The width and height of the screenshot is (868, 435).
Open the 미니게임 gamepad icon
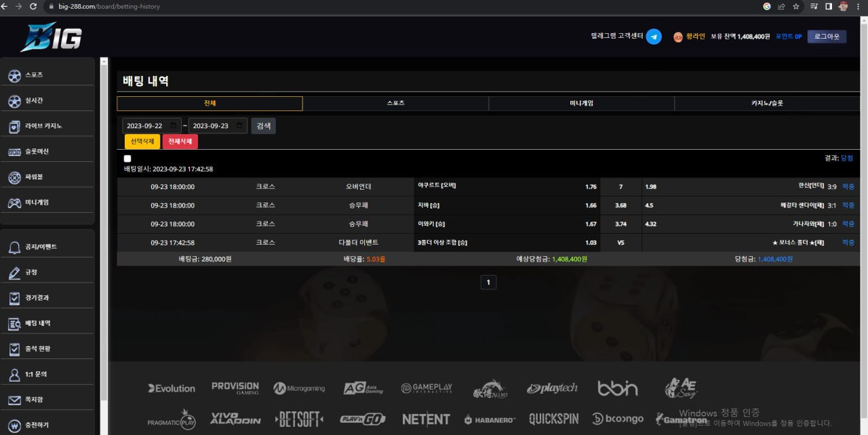(14, 203)
